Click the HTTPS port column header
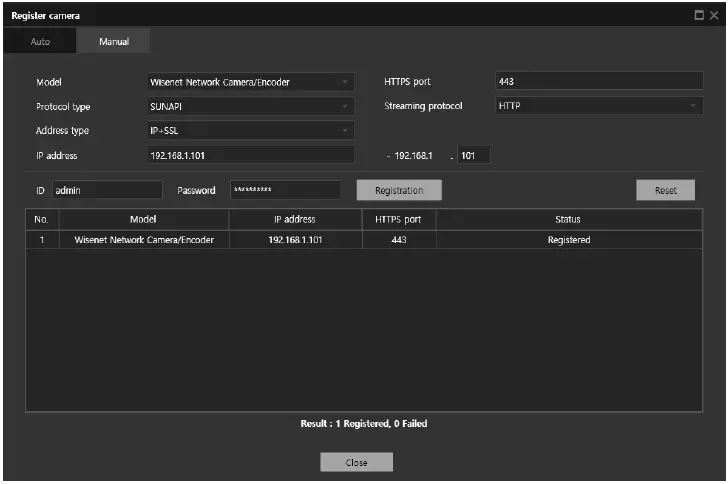The image size is (728, 484). (398, 219)
